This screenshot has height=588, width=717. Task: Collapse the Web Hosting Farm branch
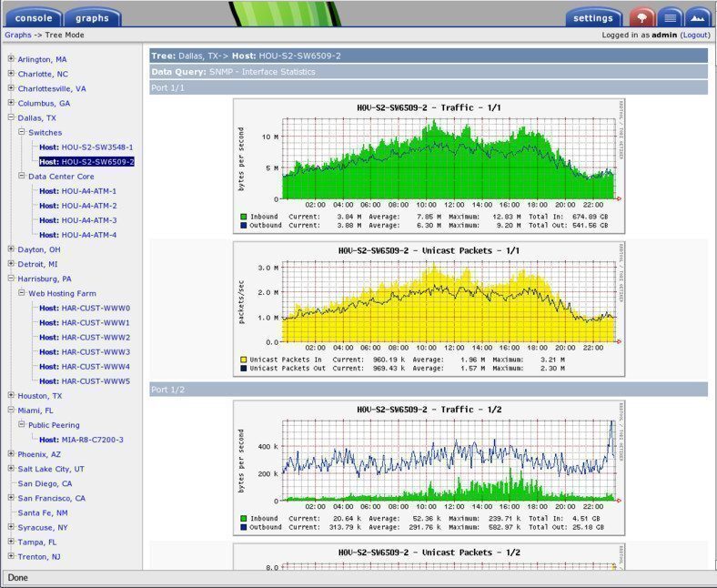(x=21, y=293)
